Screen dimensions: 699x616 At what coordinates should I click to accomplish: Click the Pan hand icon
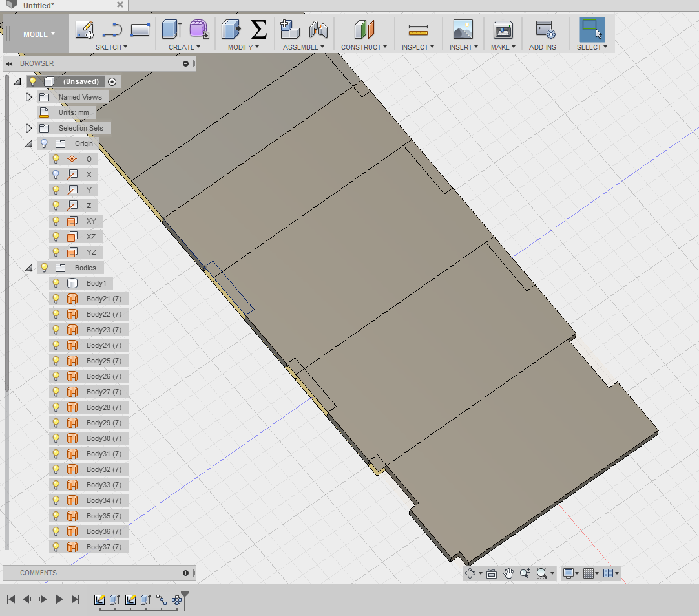click(508, 573)
